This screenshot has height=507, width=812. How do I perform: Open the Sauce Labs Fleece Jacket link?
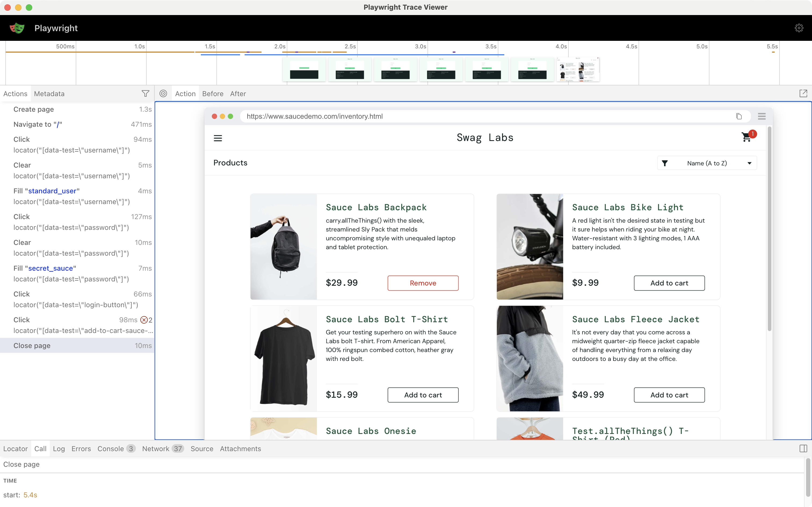(636, 319)
